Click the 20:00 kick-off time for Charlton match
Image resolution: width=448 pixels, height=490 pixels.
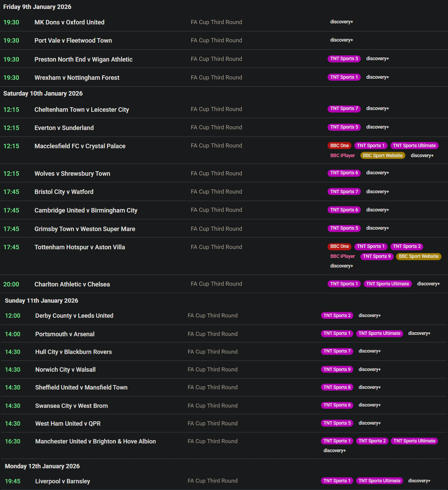pyautogui.click(x=11, y=284)
